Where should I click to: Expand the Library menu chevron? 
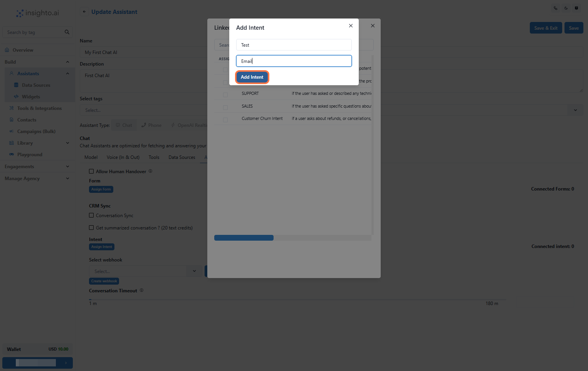67,143
